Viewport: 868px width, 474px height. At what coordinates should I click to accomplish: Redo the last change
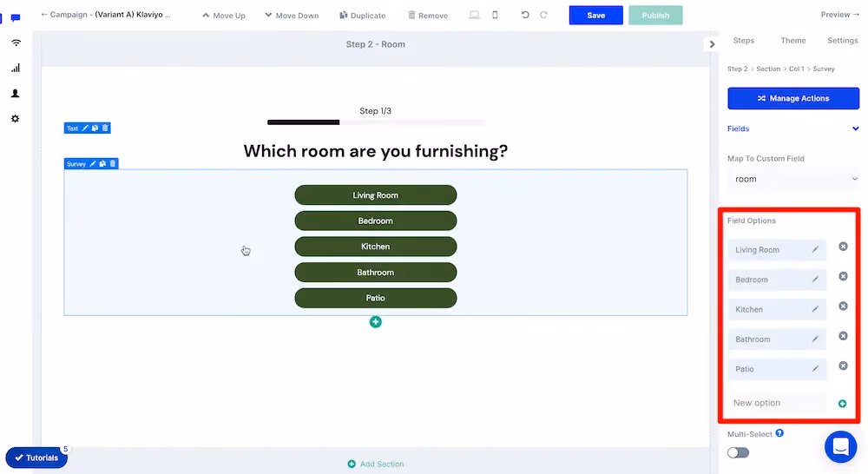click(x=543, y=15)
